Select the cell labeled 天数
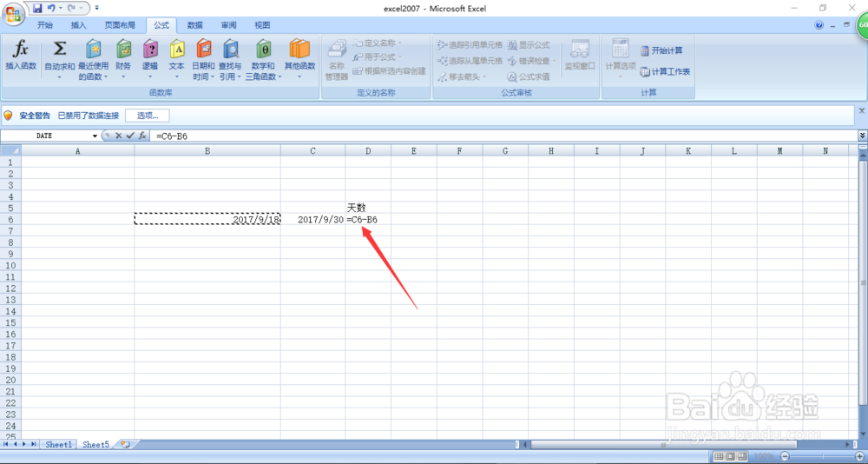This screenshot has height=464, width=868. tap(368, 208)
